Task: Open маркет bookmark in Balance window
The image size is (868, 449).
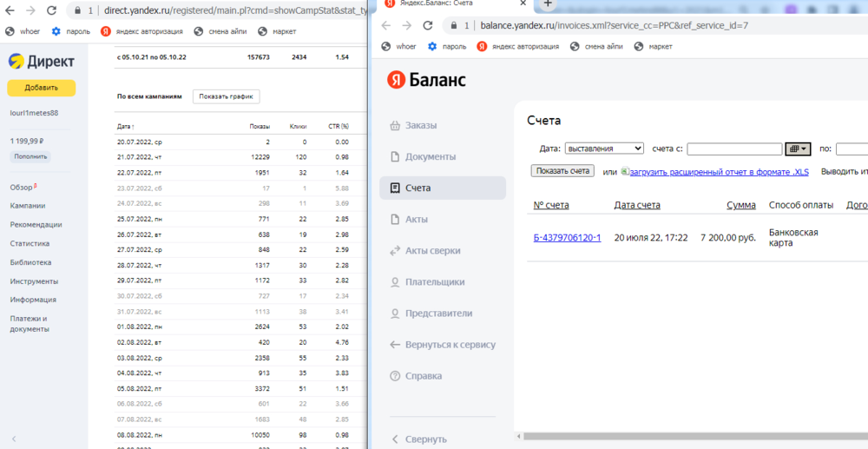Action: click(x=654, y=47)
